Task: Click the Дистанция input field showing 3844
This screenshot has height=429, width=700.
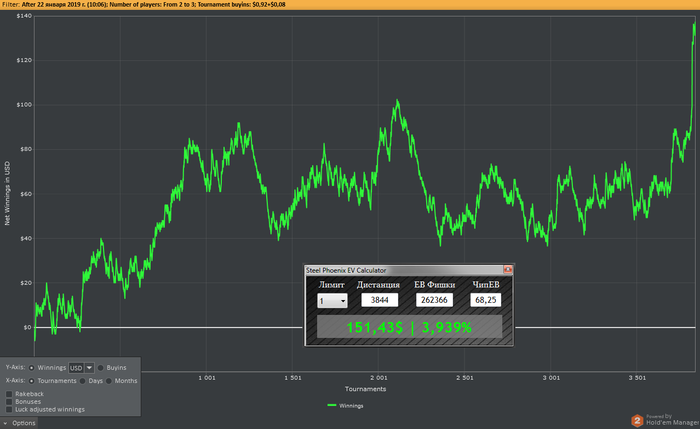Action: pyautogui.click(x=379, y=300)
